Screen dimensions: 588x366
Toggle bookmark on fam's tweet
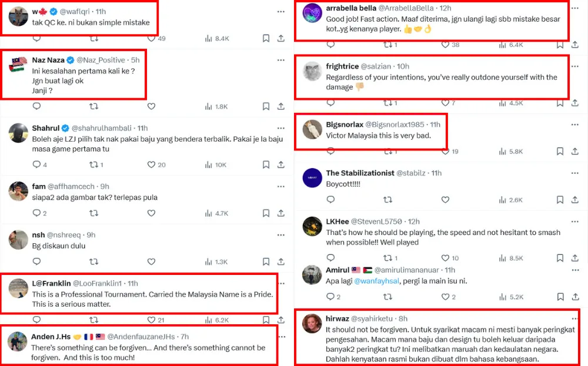click(x=266, y=213)
